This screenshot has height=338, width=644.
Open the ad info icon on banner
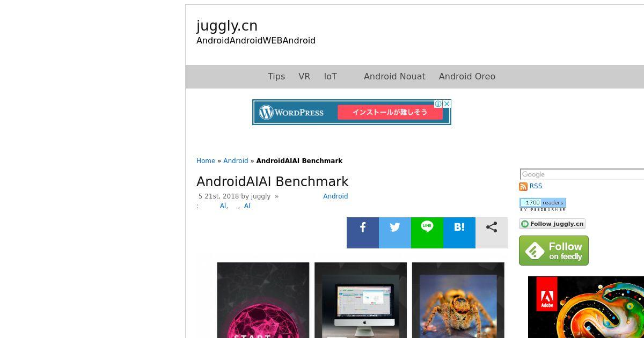coord(438,104)
